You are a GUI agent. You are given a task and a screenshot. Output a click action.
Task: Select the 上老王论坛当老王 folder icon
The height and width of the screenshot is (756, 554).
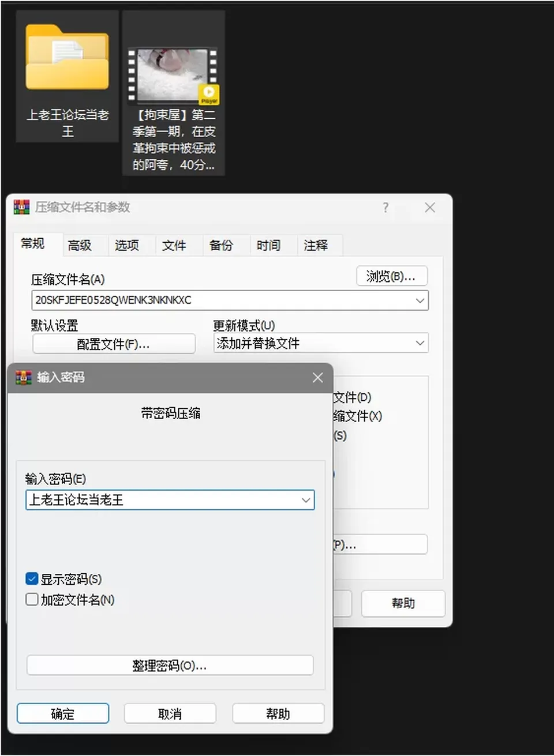[68, 58]
